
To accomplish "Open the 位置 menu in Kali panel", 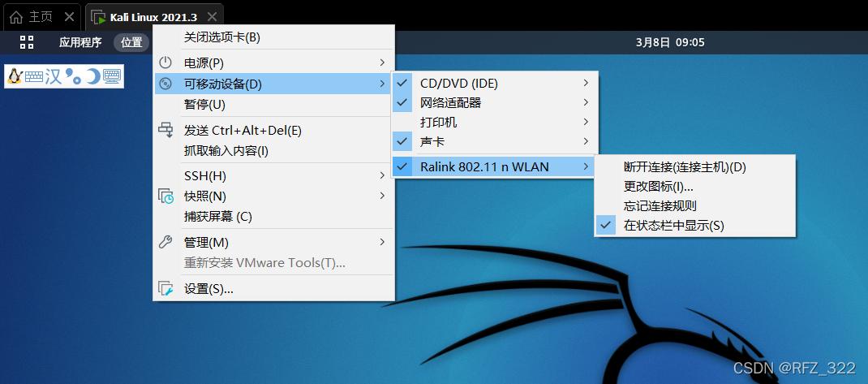I will coord(131,42).
